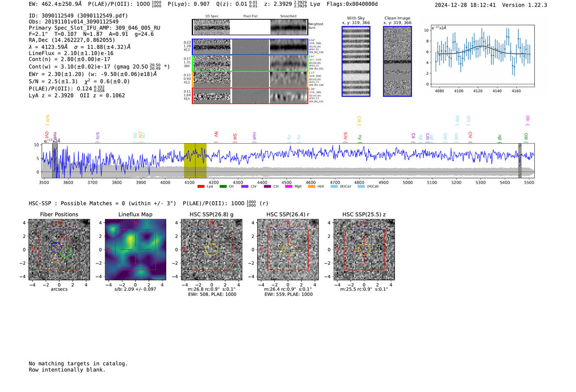Screen dimensions: 576x392
Task: Click the red fiber circle in Fiber Positions
Action: [65, 242]
